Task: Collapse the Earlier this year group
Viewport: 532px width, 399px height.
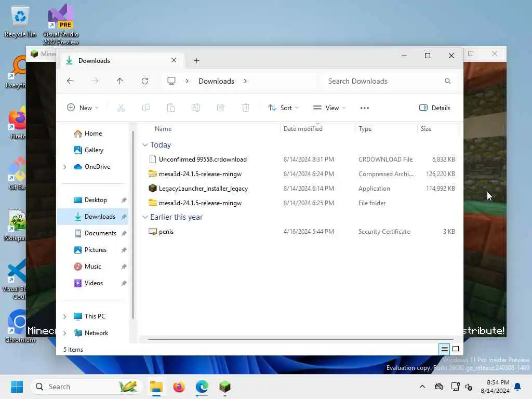Action: pyautogui.click(x=145, y=217)
